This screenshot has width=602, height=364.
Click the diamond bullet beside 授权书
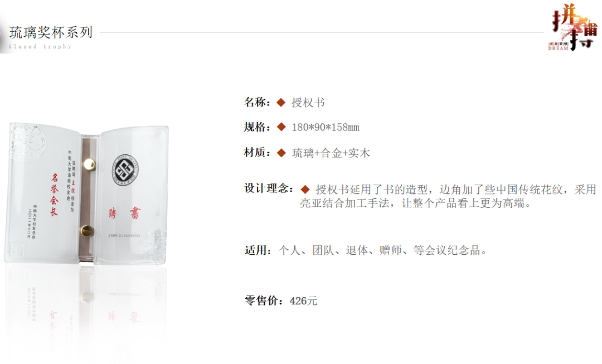(x=281, y=103)
